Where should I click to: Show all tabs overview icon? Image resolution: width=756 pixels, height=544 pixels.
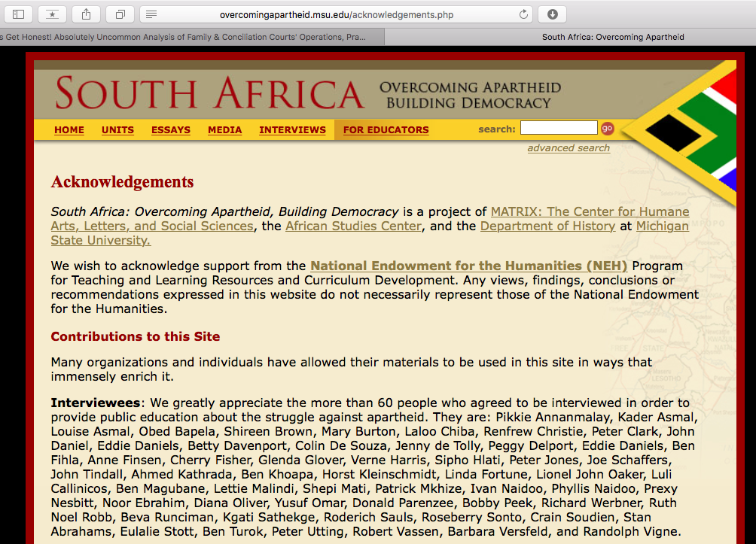pyautogui.click(x=120, y=14)
